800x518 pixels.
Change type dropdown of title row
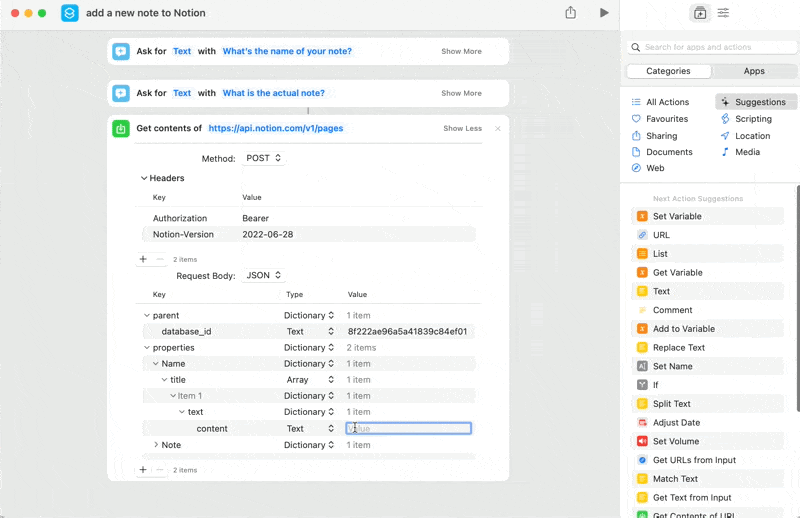point(310,380)
